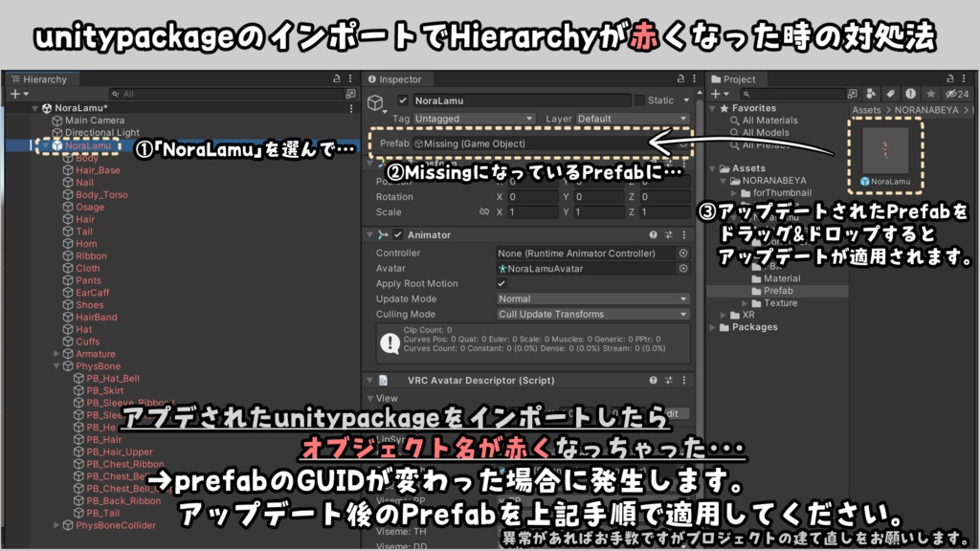The image size is (980, 551).
Task: Open Project create plus menu
Action: tap(720, 94)
